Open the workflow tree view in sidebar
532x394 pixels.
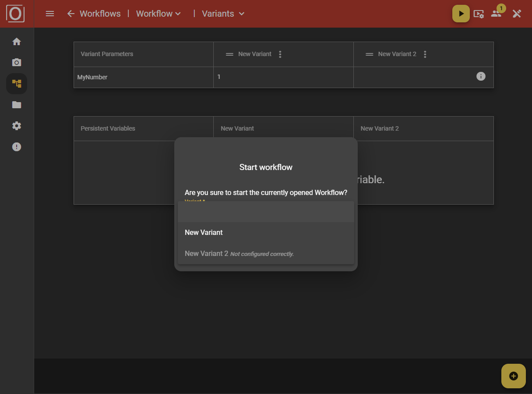tap(16, 83)
